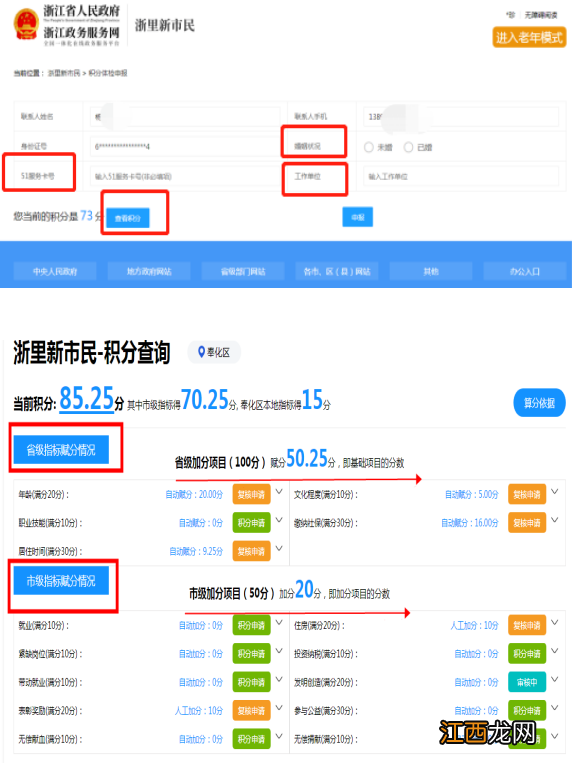The width and height of the screenshot is (573, 763).
Task: Enter elderly mode via 进入老年模式 button
Action: coord(529,37)
